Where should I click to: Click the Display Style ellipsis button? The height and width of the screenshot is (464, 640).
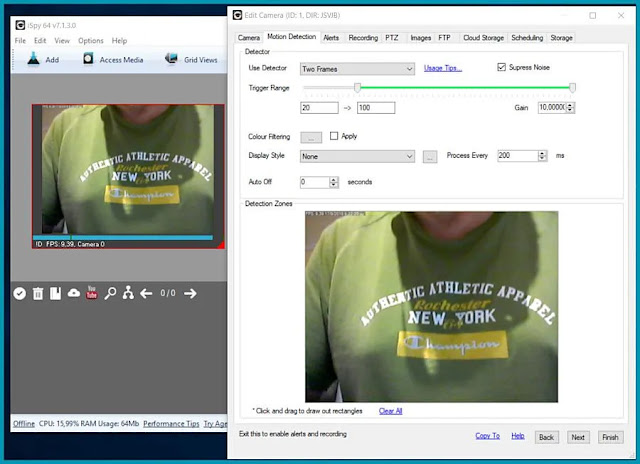tap(429, 157)
